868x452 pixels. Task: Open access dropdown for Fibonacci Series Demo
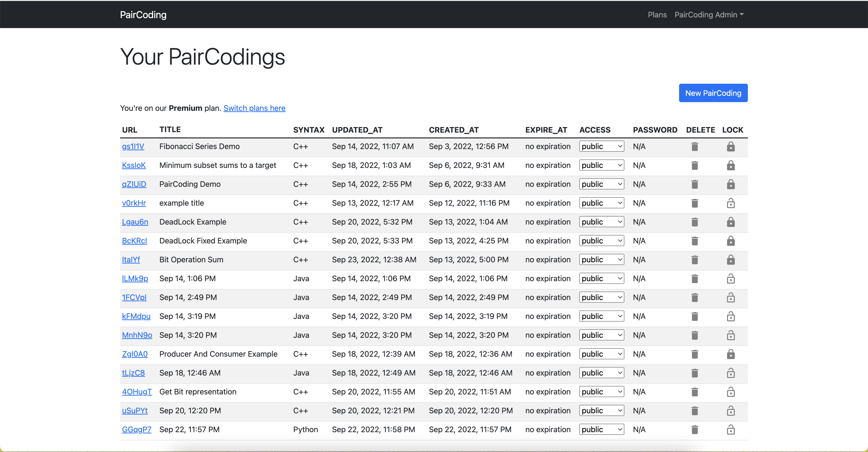(601, 146)
